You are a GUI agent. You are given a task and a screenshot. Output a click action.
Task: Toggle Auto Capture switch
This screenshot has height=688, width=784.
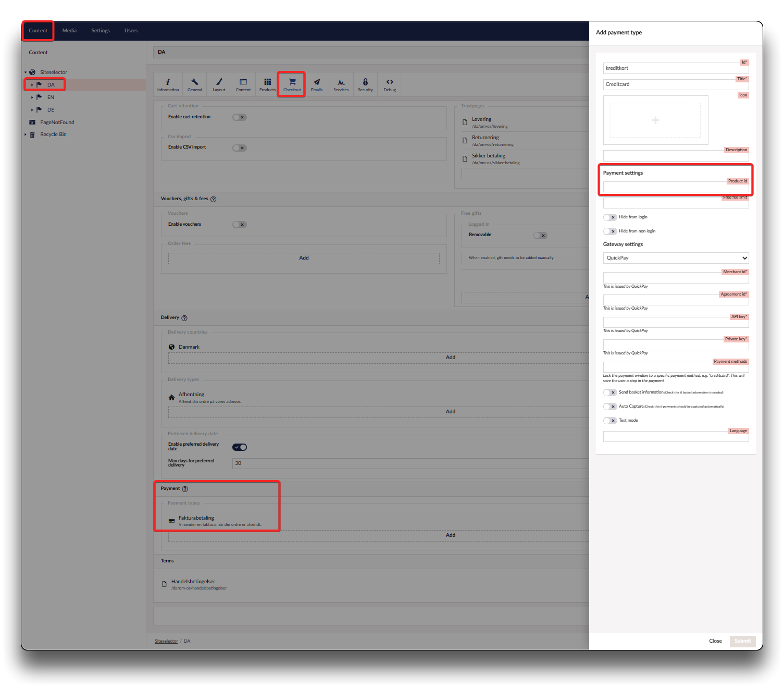click(x=610, y=407)
